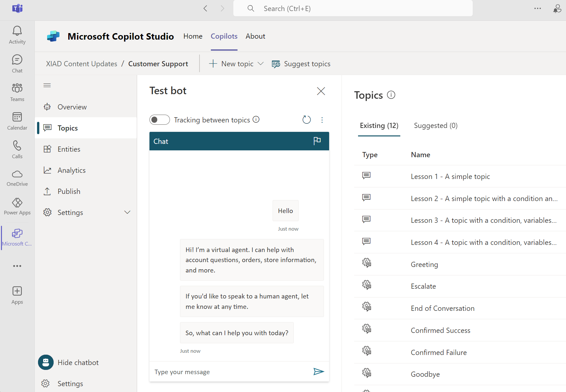Open Analytics in the side navigation
This screenshot has height=392, width=566.
(86, 170)
